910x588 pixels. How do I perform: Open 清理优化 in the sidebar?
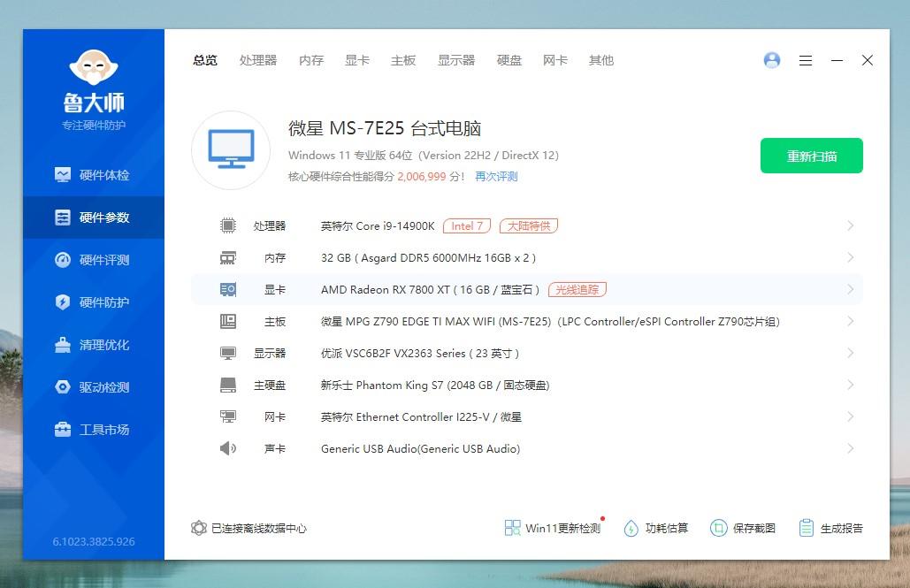pyautogui.click(x=94, y=345)
